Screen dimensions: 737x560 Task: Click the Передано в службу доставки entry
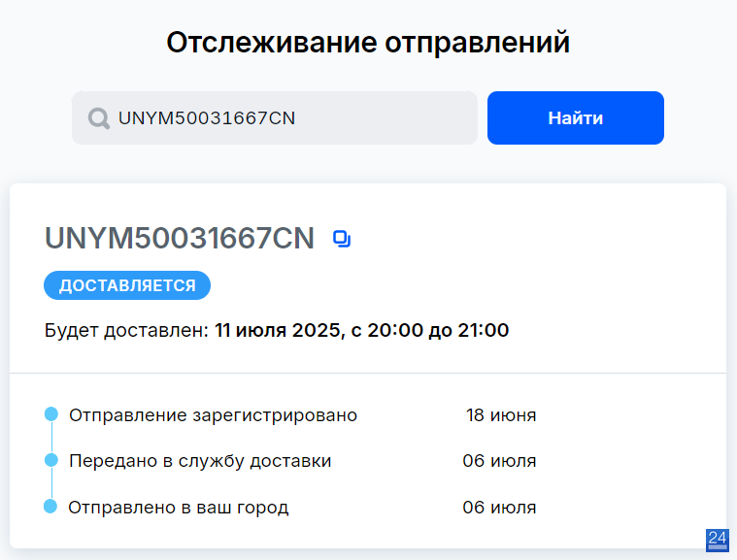200,461
